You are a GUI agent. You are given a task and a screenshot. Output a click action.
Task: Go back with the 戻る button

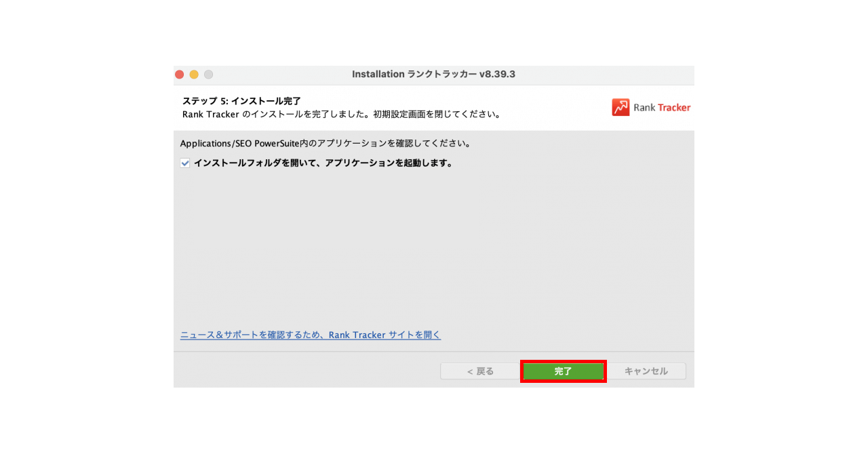[x=480, y=371]
